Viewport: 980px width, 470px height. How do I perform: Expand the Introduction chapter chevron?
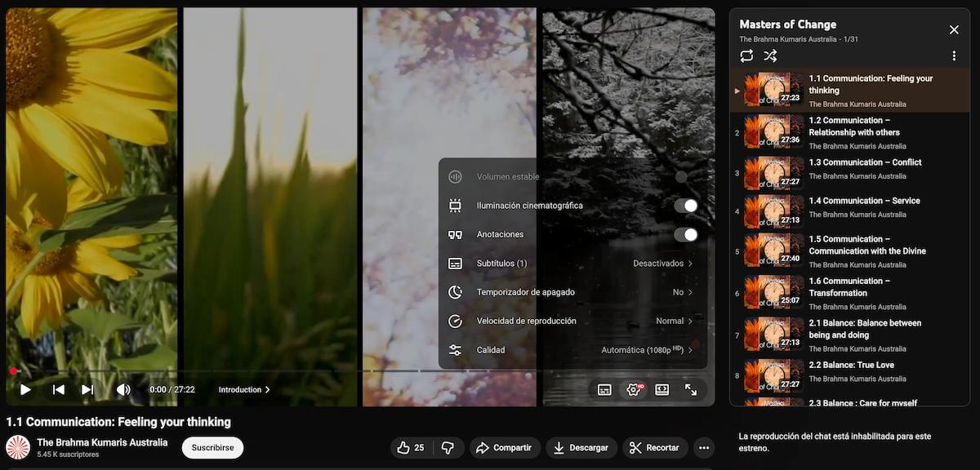click(x=267, y=390)
